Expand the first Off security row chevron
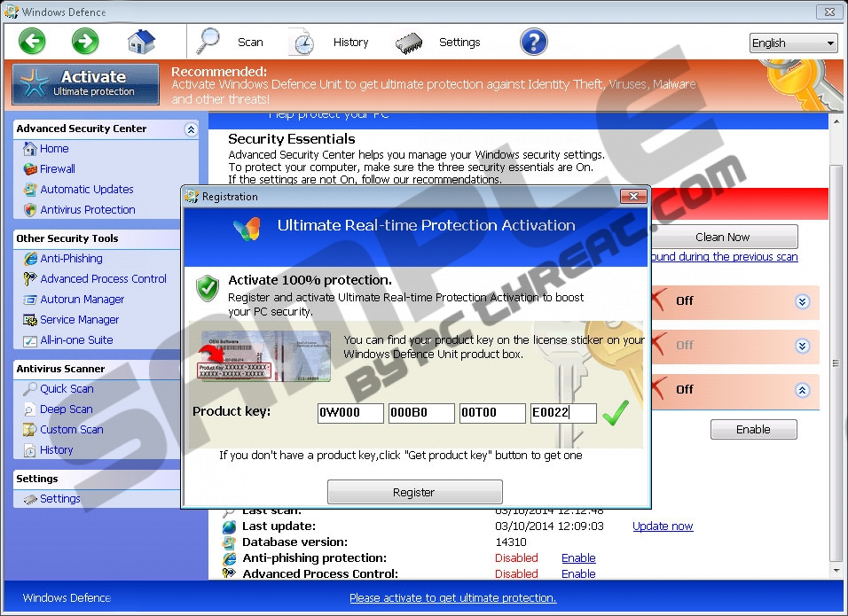 tap(803, 301)
